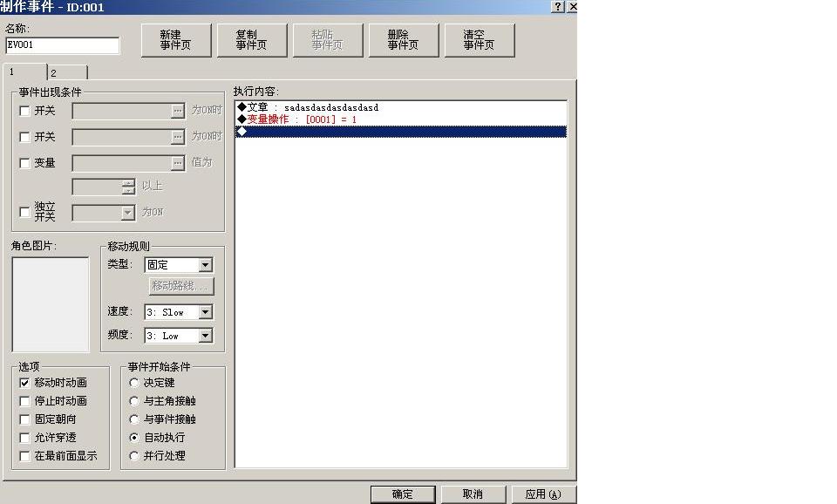The height and width of the screenshot is (504, 837).
Task: Enable the second 开关 condition checkbox
Action: 24,137
